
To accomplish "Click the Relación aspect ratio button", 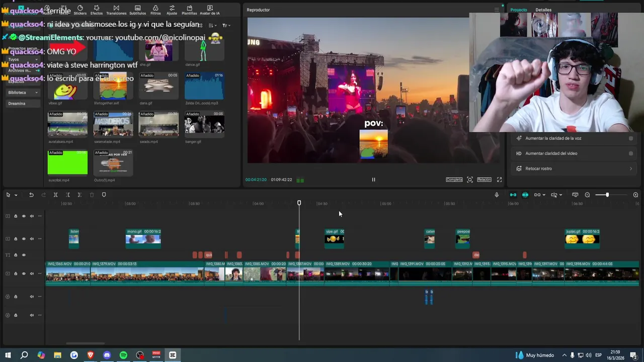I will coord(484,179).
